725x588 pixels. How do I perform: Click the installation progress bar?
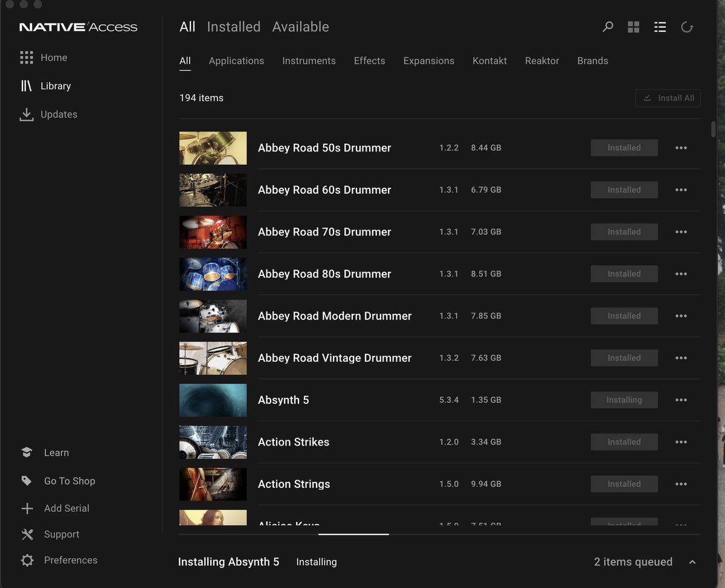click(439, 534)
